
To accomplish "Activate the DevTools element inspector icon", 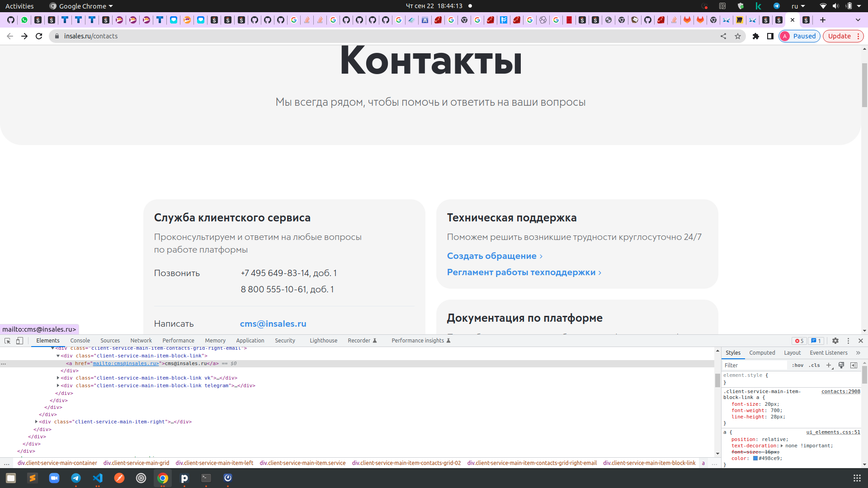I will point(7,341).
